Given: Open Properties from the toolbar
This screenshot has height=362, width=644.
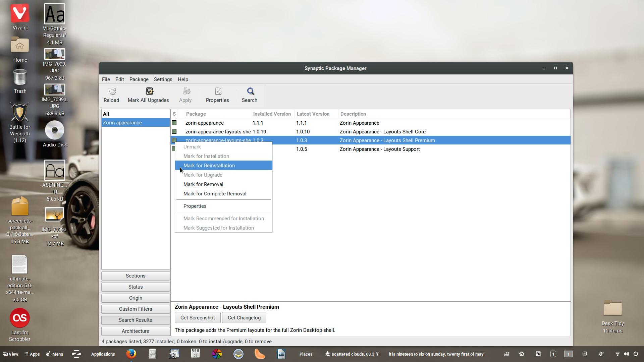Looking at the screenshot, I should tap(217, 95).
